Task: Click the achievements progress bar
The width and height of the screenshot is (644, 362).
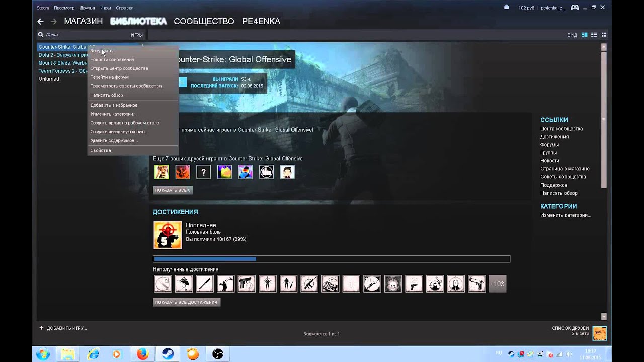Action: (332, 259)
